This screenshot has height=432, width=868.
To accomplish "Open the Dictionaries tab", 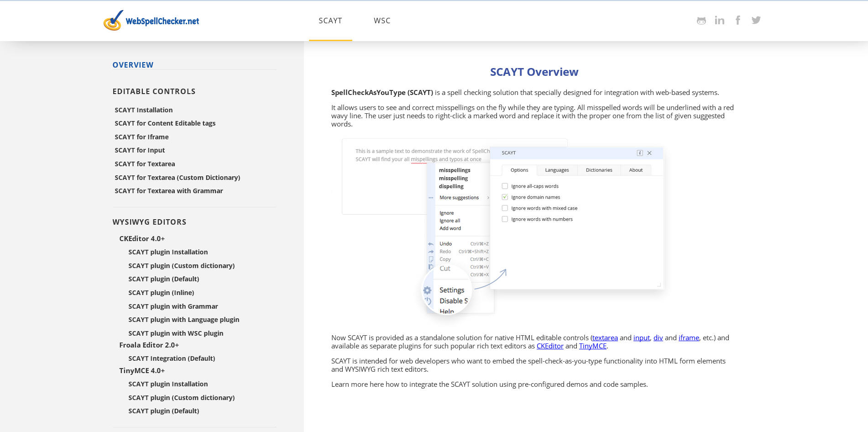I will [599, 170].
